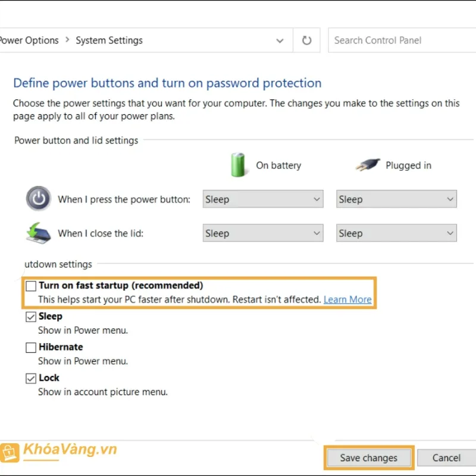Expand the address bar history chevron

tap(280, 40)
